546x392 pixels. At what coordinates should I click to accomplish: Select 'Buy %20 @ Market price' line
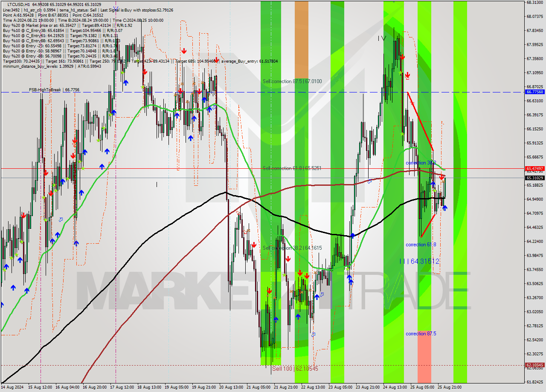68,25
